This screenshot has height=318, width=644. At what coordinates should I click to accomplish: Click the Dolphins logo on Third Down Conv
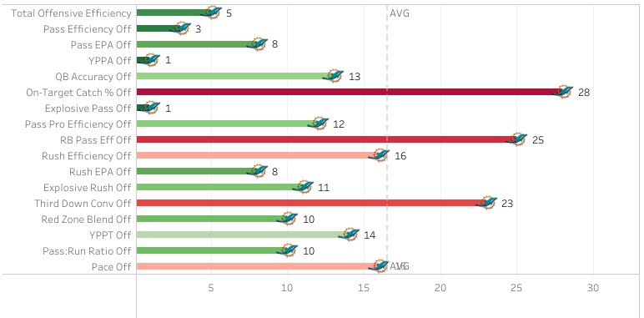coord(486,203)
